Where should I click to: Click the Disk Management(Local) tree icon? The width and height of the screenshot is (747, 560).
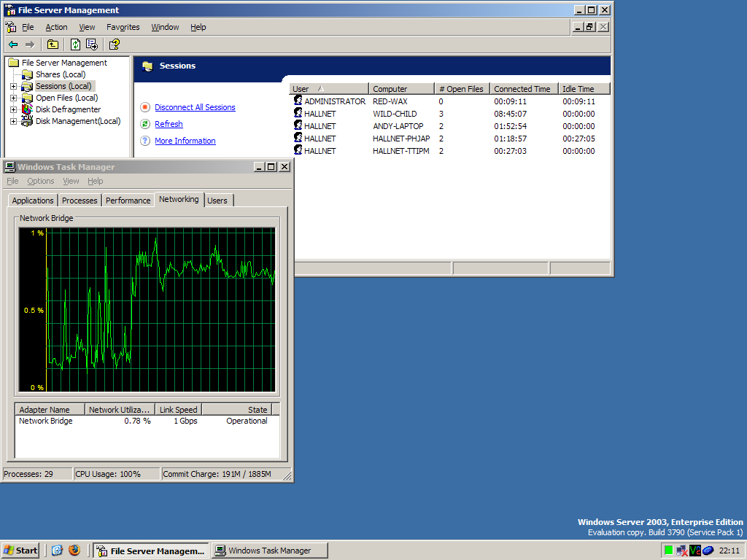27,121
